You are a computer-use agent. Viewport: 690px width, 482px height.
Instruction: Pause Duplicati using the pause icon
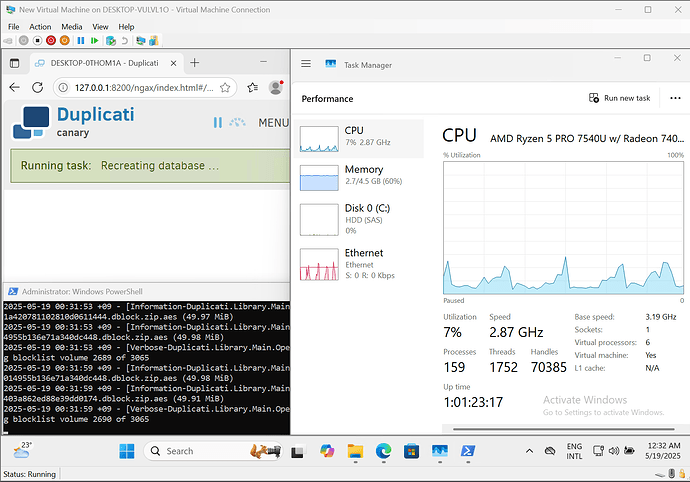click(x=218, y=122)
